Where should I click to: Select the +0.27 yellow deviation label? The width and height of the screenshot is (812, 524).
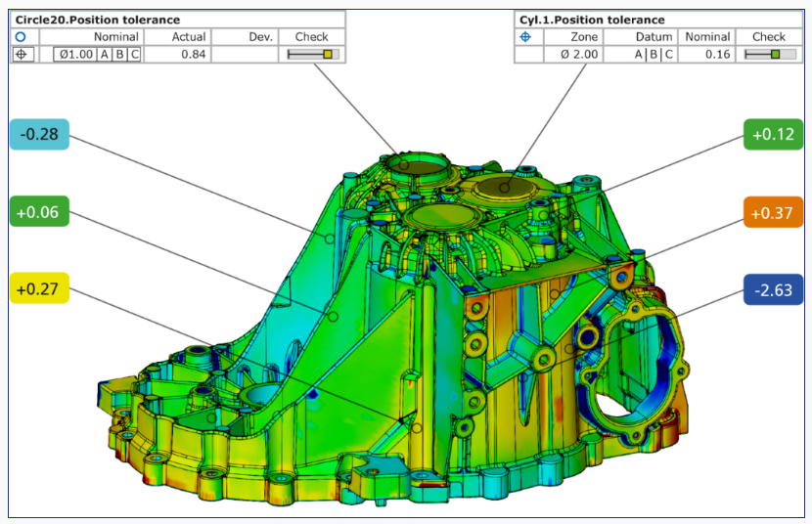tap(39, 288)
